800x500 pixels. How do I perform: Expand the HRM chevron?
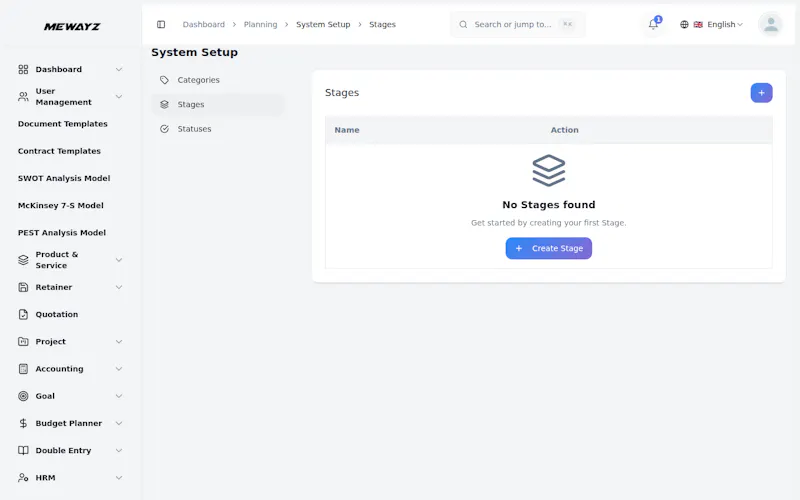point(119,478)
